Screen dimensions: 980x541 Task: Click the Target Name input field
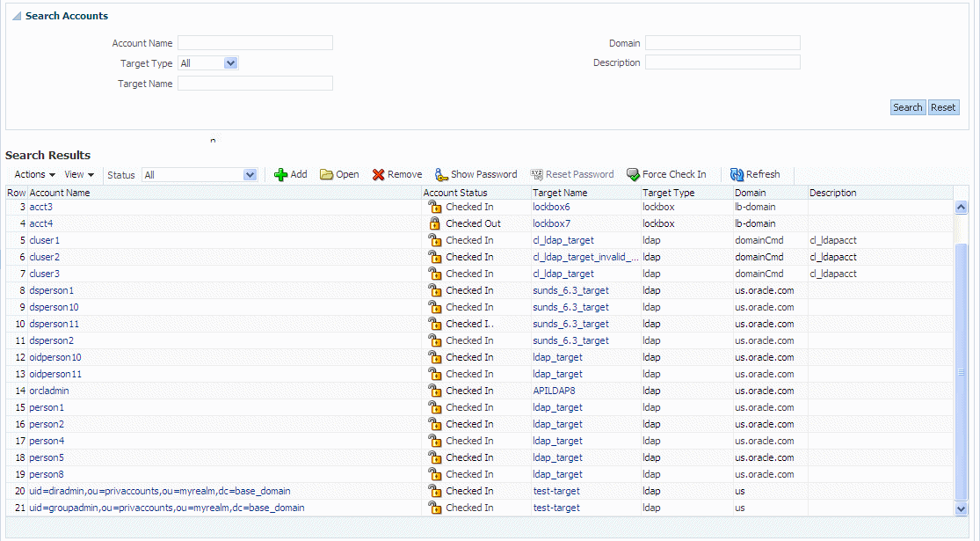255,84
